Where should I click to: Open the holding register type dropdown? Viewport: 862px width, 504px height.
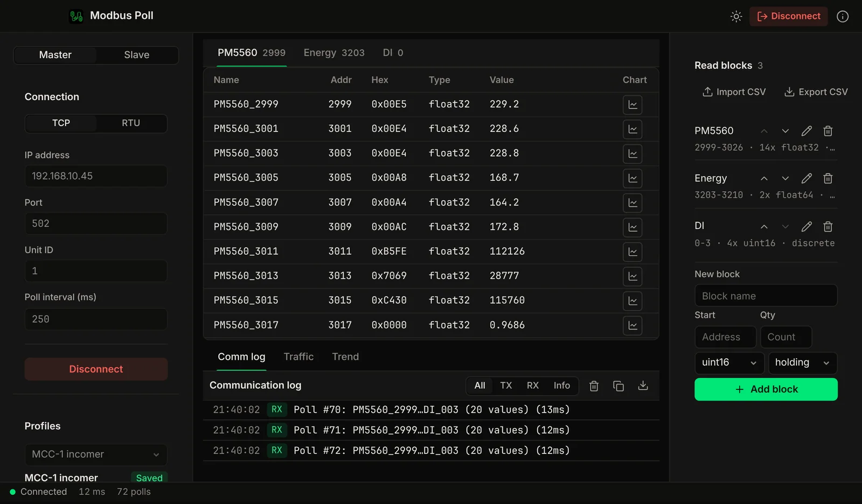coord(803,362)
